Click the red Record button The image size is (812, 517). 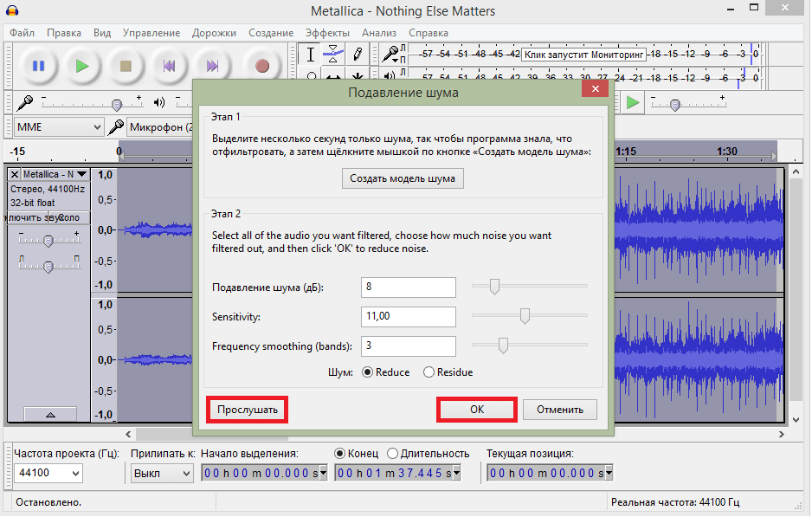[262, 66]
